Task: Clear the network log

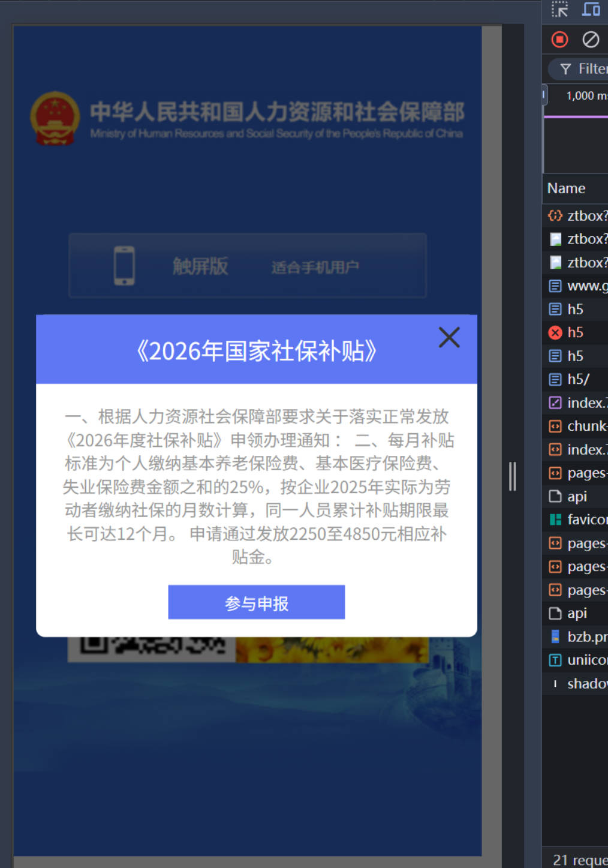Action: coord(591,40)
